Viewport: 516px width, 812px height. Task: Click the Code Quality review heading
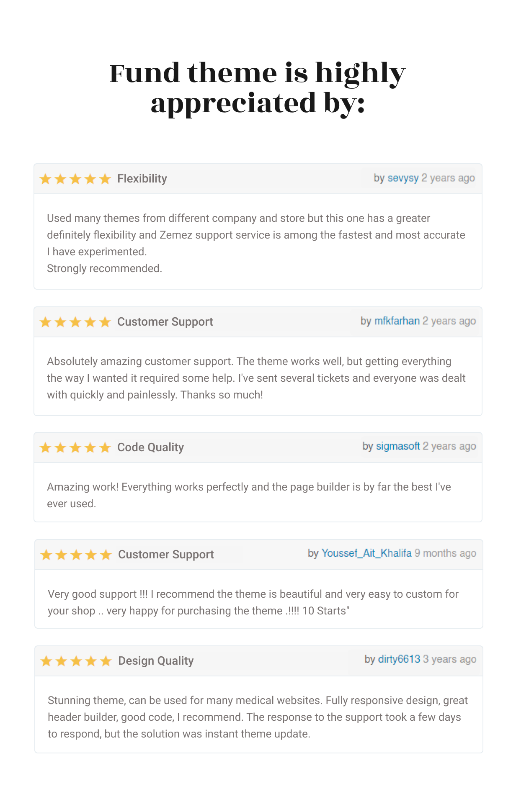150,447
